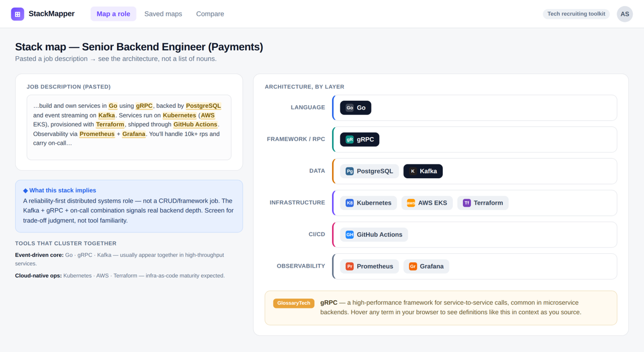
Task: Click the Tech recruiting toolkit badge
Action: (576, 14)
